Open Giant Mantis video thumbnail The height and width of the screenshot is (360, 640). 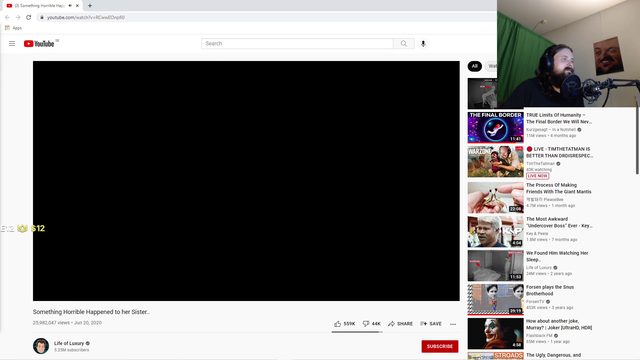(x=496, y=198)
